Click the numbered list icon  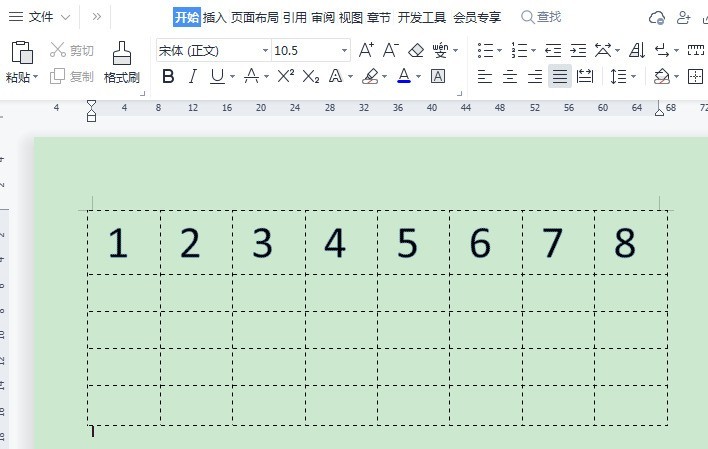[x=519, y=50]
